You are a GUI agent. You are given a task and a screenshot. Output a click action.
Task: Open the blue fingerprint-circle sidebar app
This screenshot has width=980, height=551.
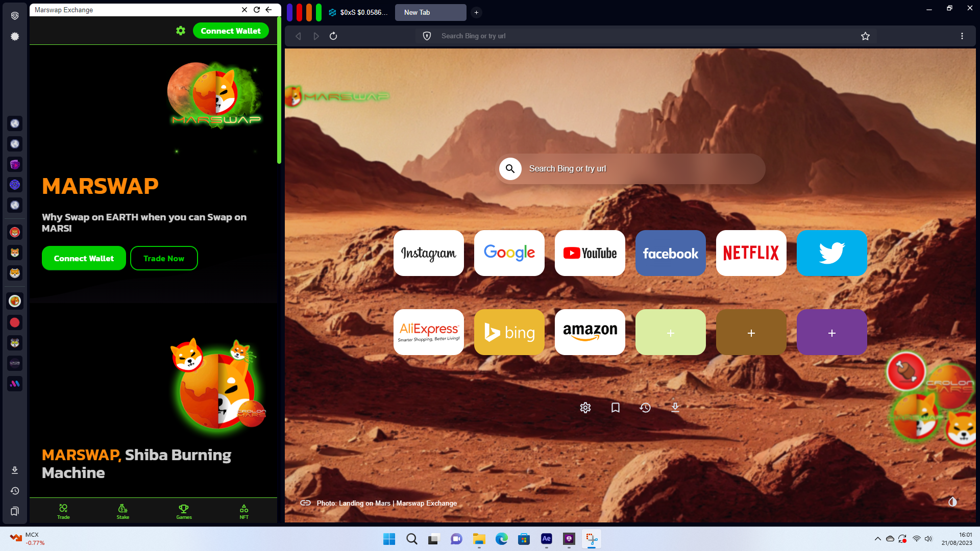click(15, 185)
